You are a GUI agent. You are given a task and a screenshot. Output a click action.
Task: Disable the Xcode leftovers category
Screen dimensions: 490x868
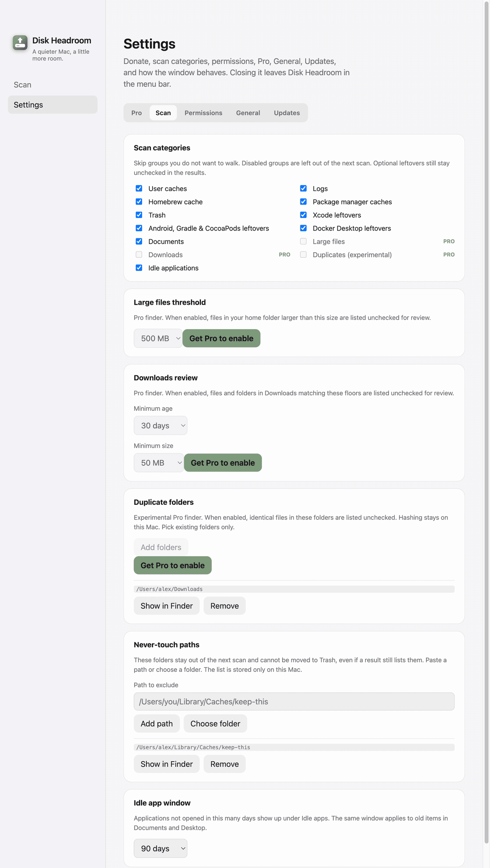(303, 215)
